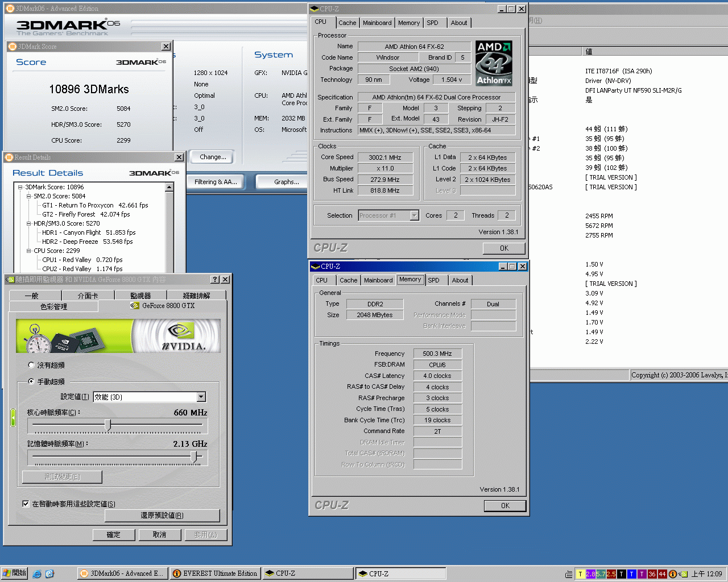The image size is (728, 582).
Task: Switch to SPD tab in upper CPU-Z window
Action: pos(433,23)
